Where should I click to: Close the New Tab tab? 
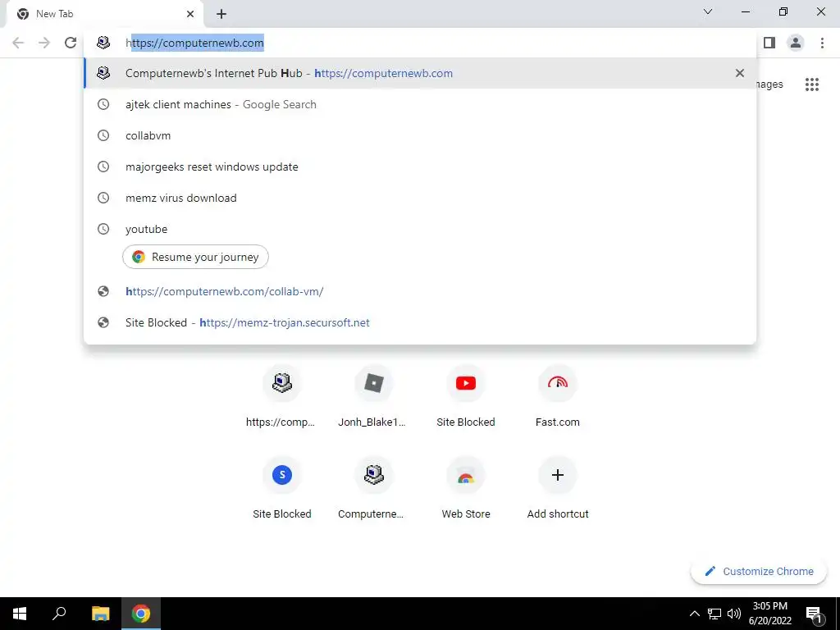click(x=190, y=14)
